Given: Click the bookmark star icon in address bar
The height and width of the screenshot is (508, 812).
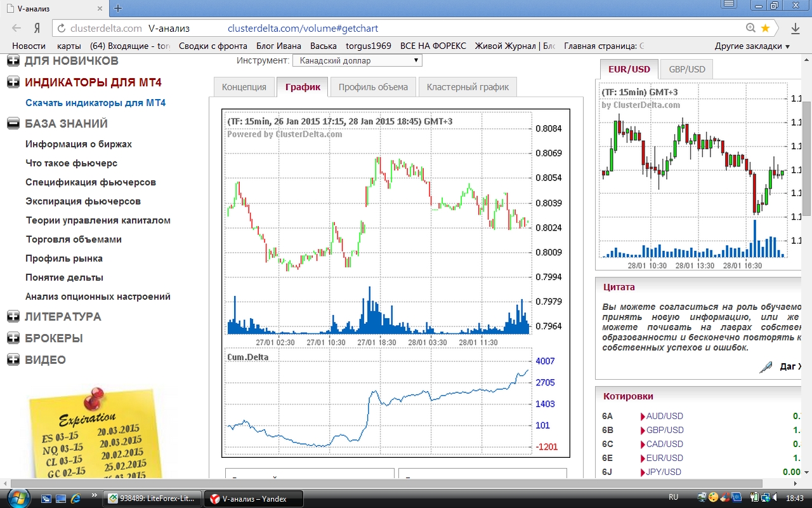Looking at the screenshot, I should click(765, 28).
